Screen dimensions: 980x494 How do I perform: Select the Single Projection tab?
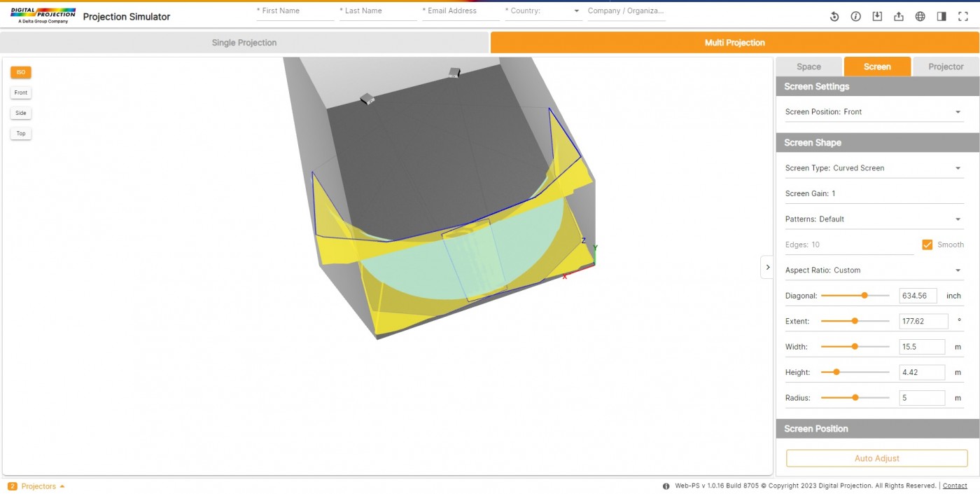244,43
